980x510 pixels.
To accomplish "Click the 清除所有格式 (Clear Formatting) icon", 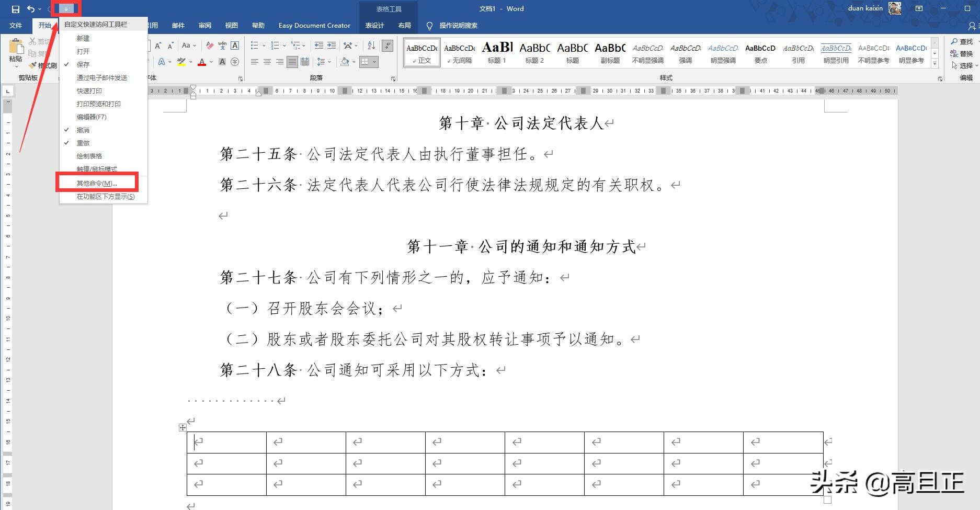I will 210,46.
